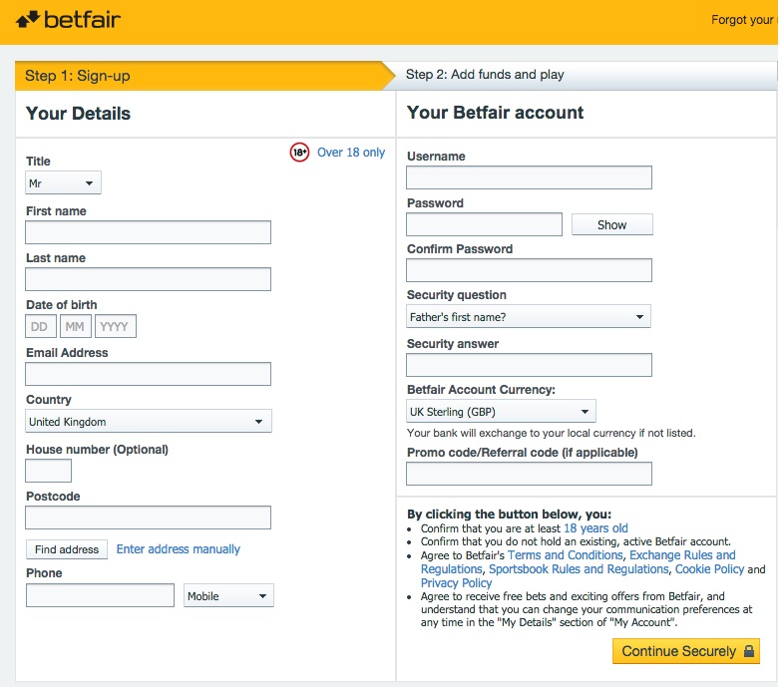
Task: Focus the Username input field
Action: point(529,177)
